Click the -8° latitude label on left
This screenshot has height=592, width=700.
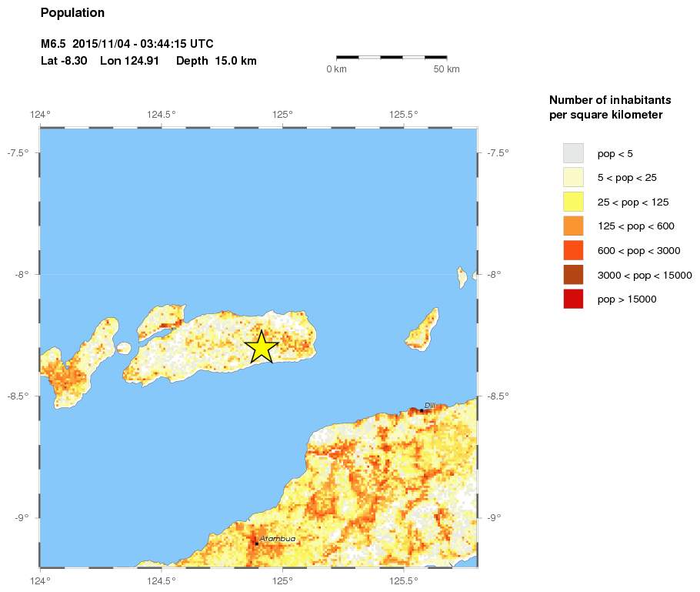pyautogui.click(x=21, y=274)
